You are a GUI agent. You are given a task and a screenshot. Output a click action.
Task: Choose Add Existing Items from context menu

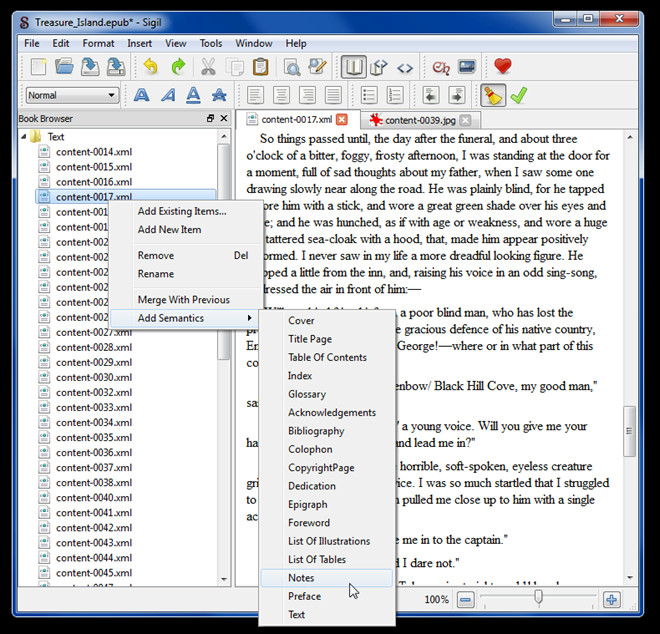pyautogui.click(x=182, y=211)
